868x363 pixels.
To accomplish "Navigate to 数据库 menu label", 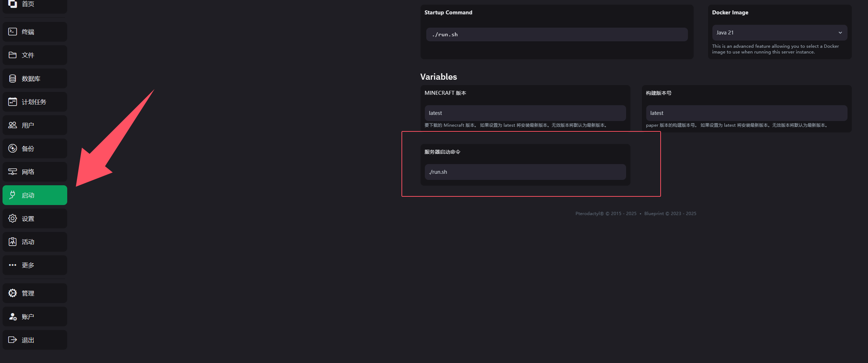I will point(31,79).
